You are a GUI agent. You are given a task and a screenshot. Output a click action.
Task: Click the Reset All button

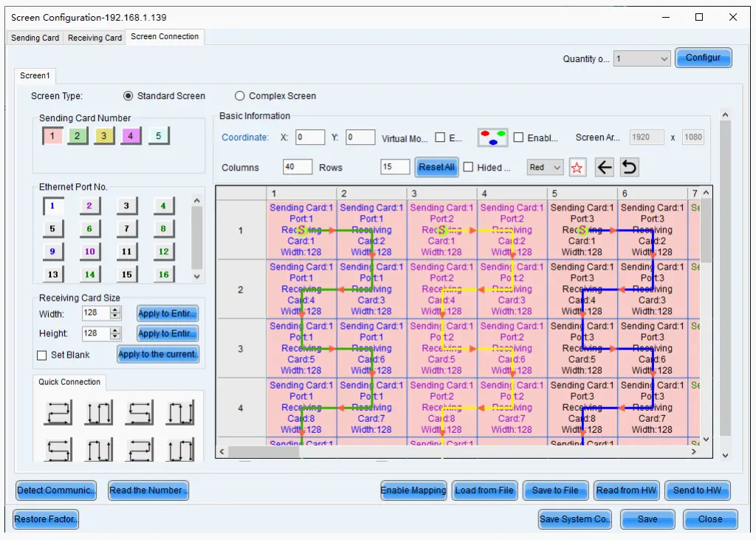point(436,168)
